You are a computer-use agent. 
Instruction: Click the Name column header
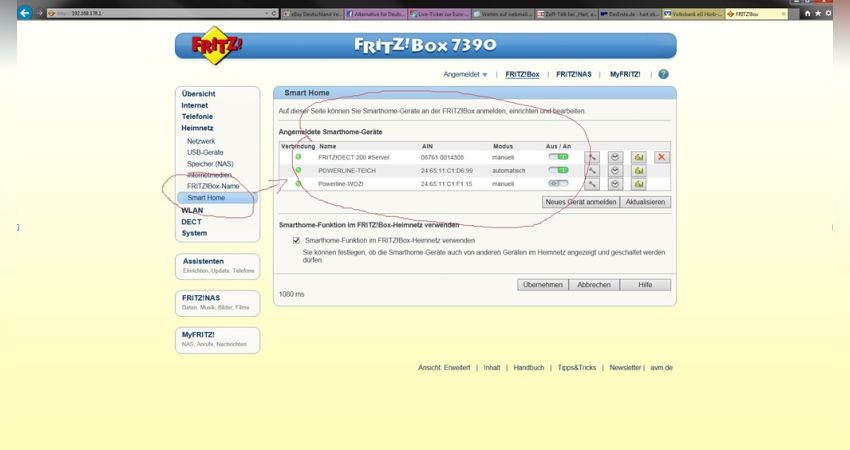click(x=327, y=146)
